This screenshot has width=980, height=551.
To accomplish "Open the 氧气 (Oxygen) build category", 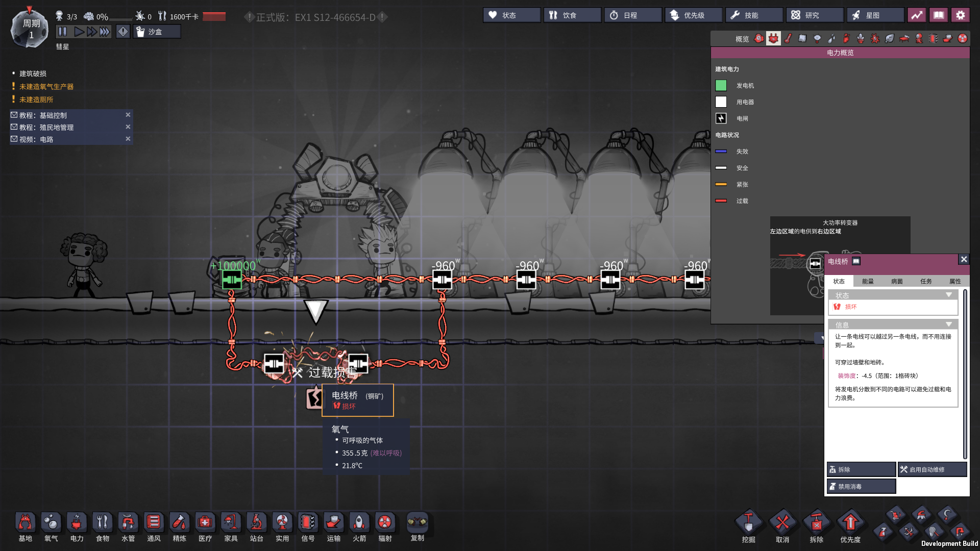I will [51, 523].
